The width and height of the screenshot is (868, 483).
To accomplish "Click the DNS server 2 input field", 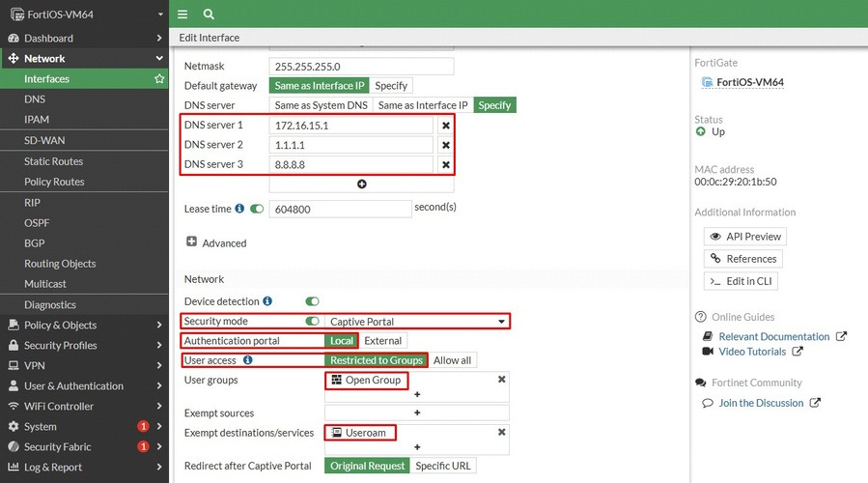I will (x=350, y=145).
